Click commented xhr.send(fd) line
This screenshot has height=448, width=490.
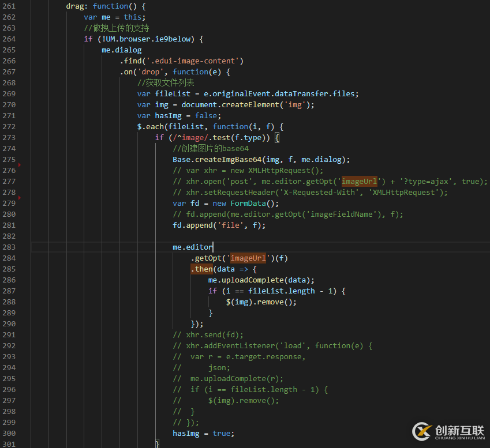pyautogui.click(x=208, y=335)
